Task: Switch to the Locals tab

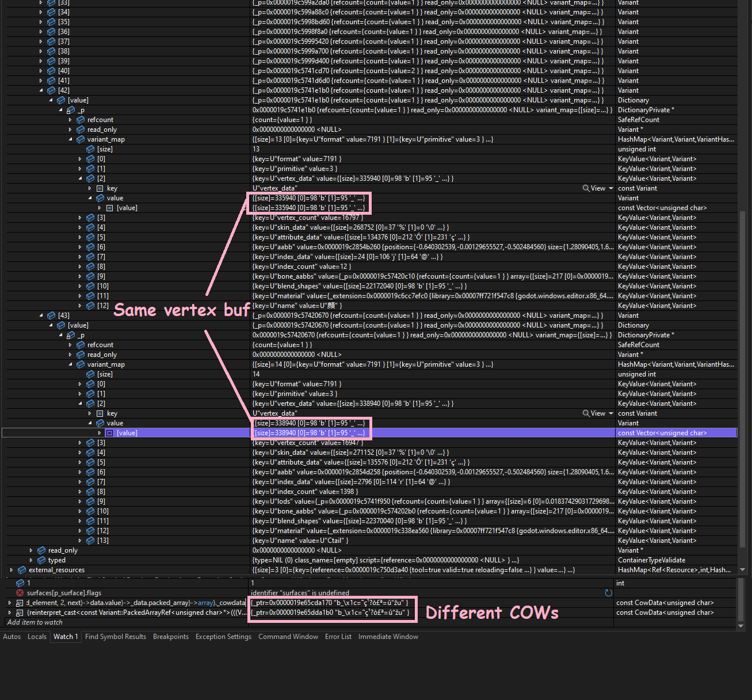Action: [x=37, y=636]
